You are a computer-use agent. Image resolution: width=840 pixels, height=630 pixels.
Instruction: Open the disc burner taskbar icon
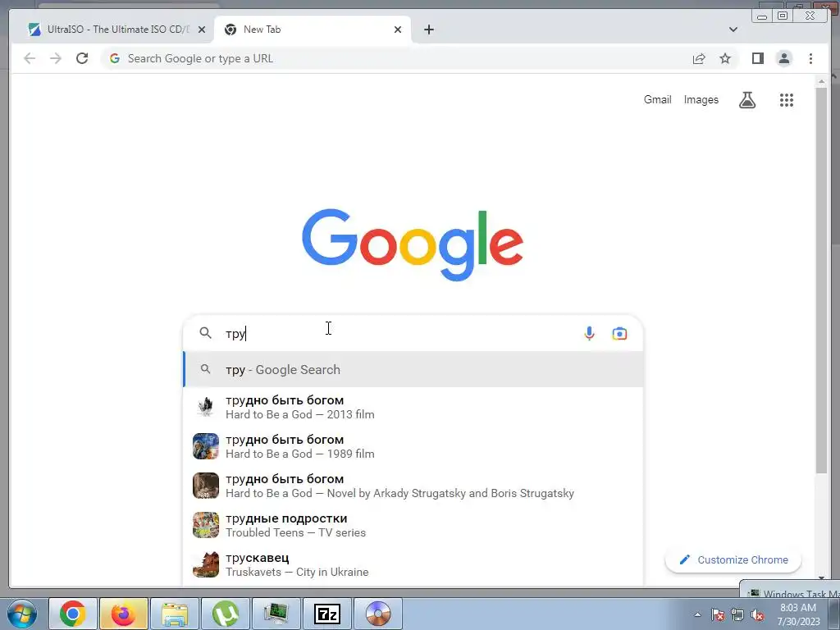pyautogui.click(x=377, y=614)
